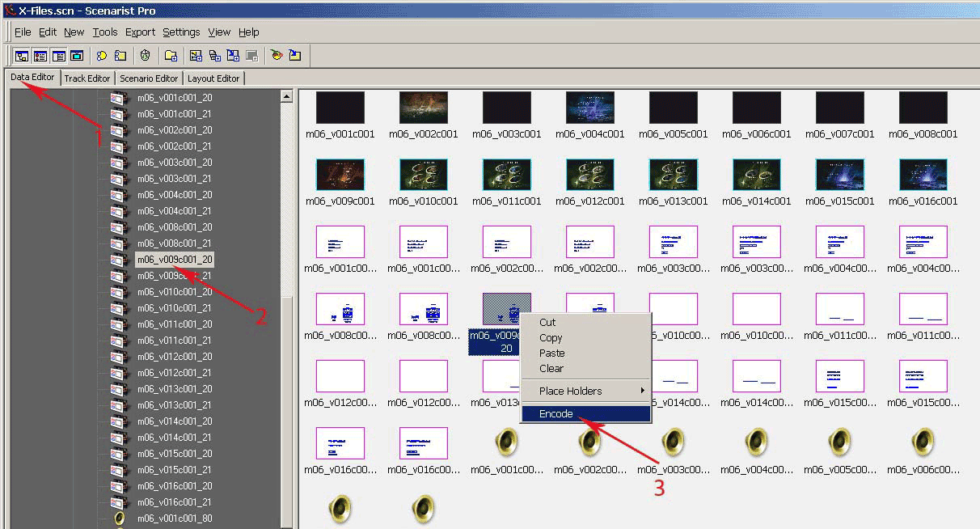The height and width of the screenshot is (529, 980).
Task: Click the stacked pages add toolbar icon
Action: (214, 56)
